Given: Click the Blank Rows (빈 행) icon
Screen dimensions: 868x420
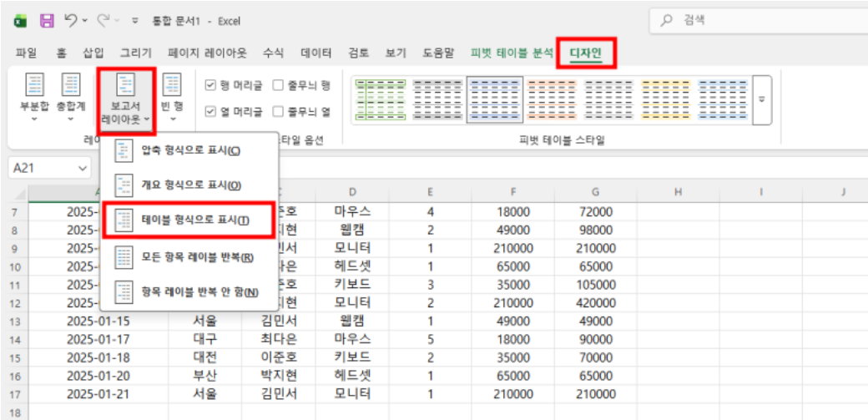Looking at the screenshot, I should 171,88.
